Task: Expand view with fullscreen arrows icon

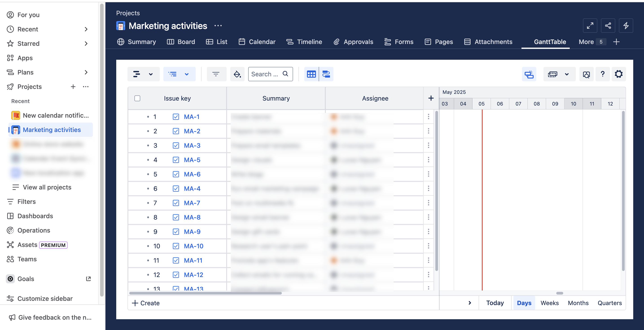Action: point(590,26)
